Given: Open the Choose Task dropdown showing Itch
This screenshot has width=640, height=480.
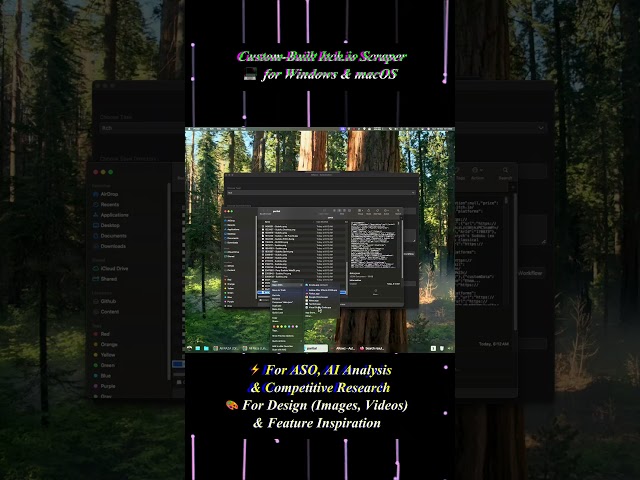Looking at the screenshot, I should [x=321, y=192].
